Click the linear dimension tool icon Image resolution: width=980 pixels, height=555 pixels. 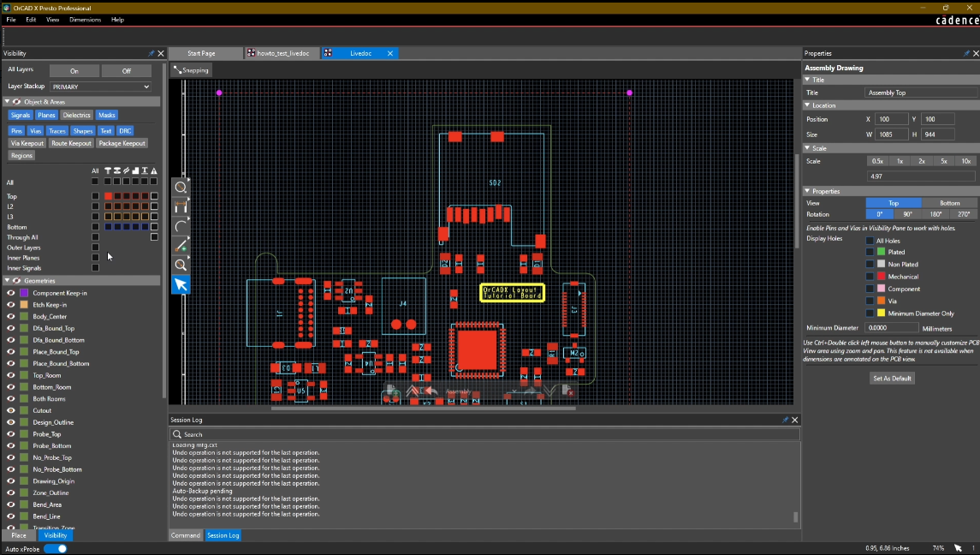[x=181, y=207]
